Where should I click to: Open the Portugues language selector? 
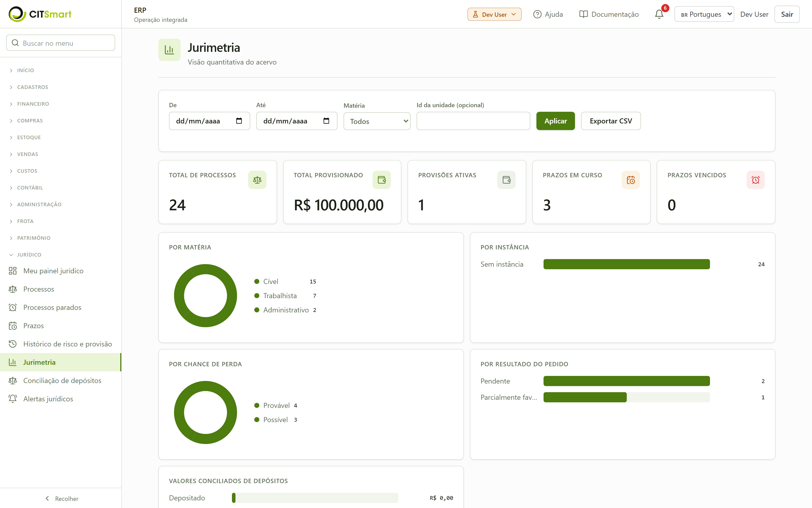click(x=704, y=14)
